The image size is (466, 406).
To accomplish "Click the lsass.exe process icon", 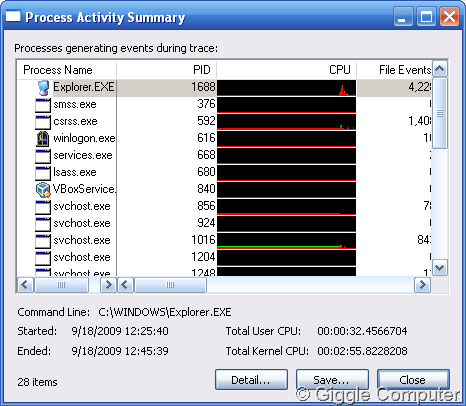I will click(x=43, y=173).
